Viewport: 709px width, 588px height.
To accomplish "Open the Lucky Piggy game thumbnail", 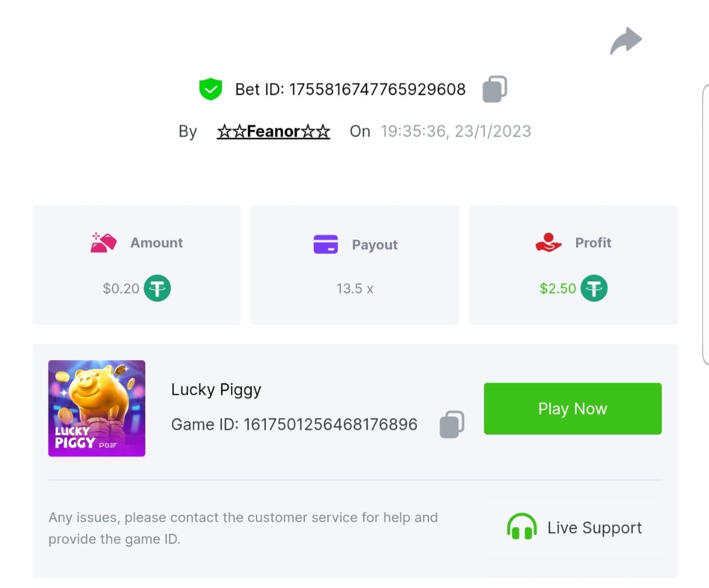I will [x=97, y=409].
